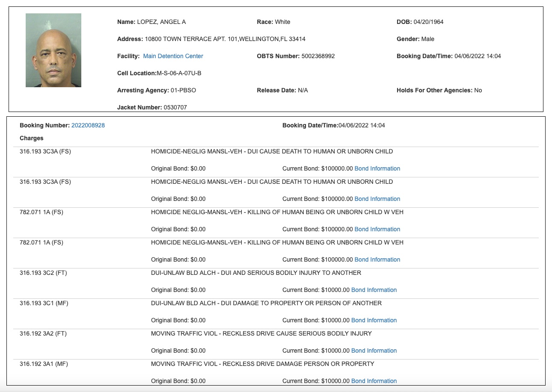This screenshot has height=392, width=552.
Task: Click the 316.193 3C1 (MF) statute code
Action: tap(44, 303)
